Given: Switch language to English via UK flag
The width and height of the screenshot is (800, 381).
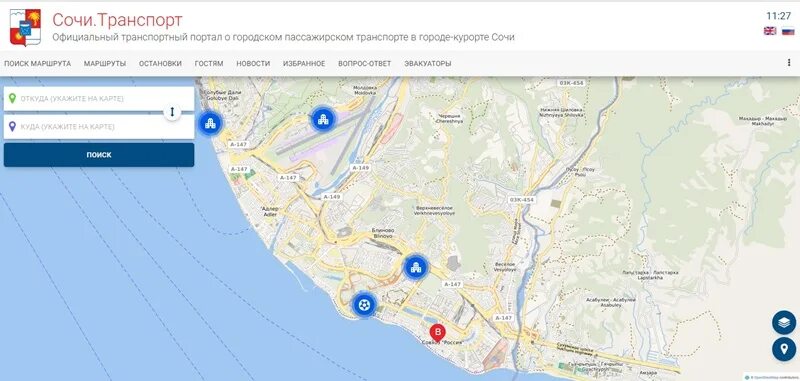Looking at the screenshot, I should click(770, 31).
